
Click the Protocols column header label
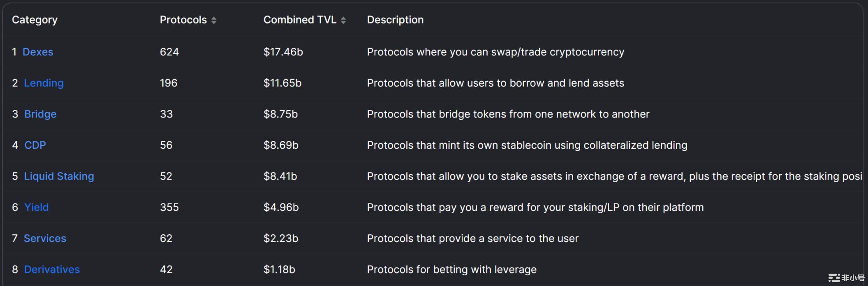pos(183,20)
